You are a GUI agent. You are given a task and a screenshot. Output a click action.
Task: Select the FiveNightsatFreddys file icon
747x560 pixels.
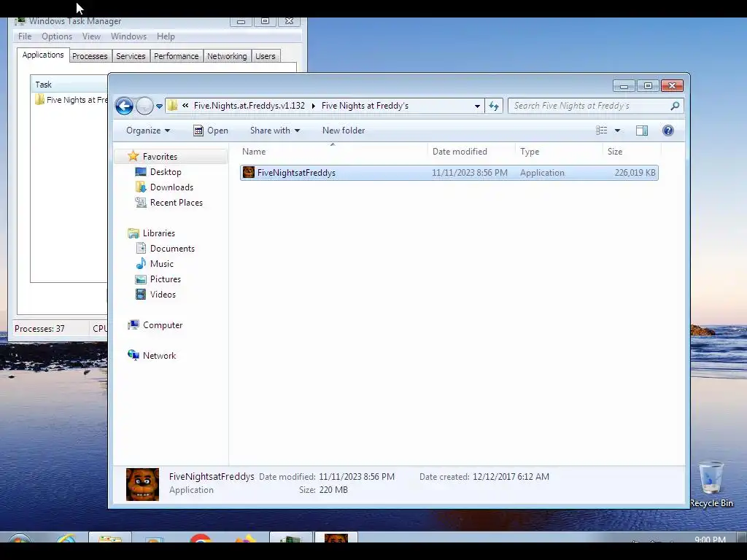248,172
